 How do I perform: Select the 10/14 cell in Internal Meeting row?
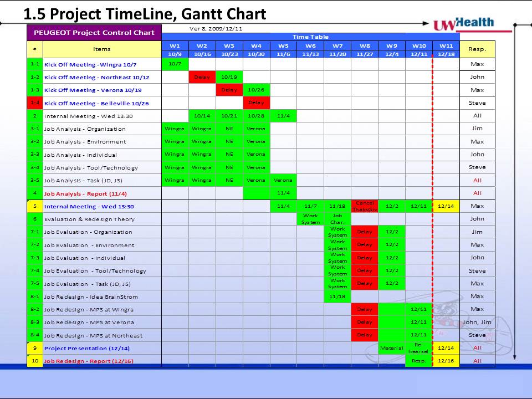[202, 116]
